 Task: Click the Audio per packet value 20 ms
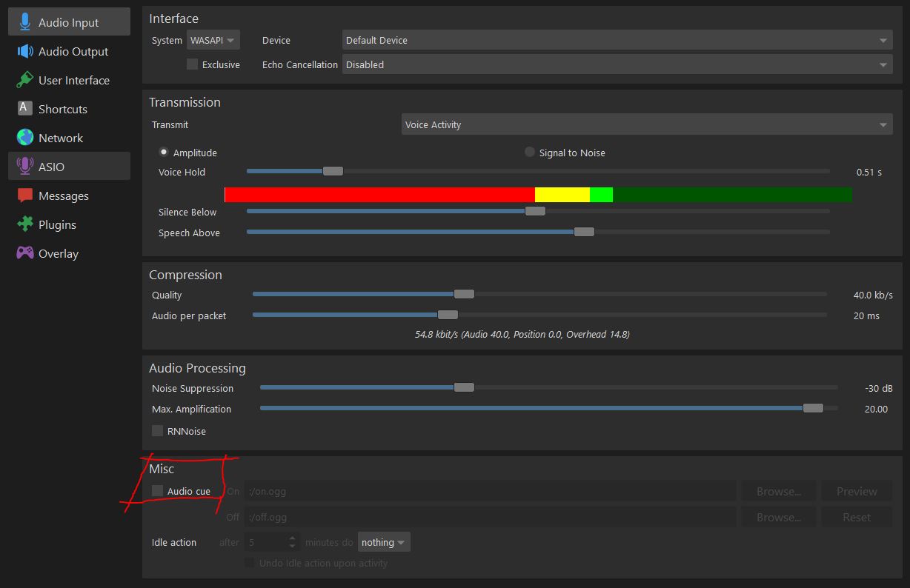click(866, 315)
